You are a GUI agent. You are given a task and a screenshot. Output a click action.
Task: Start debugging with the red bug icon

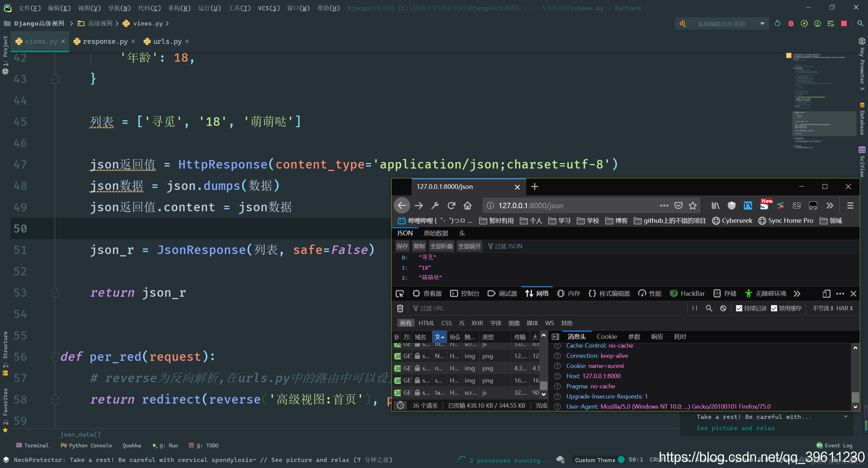pos(791,24)
